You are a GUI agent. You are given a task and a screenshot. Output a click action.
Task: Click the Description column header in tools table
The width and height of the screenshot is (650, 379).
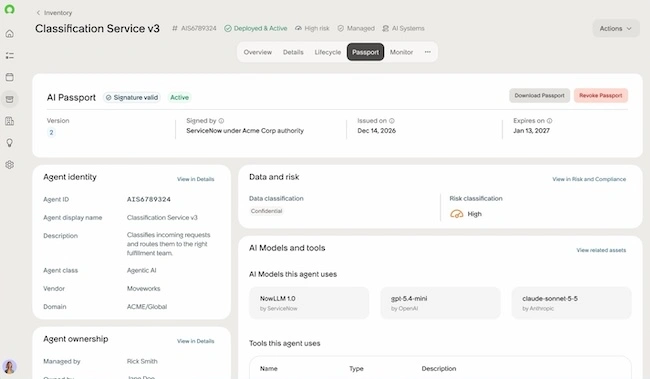[439, 368]
